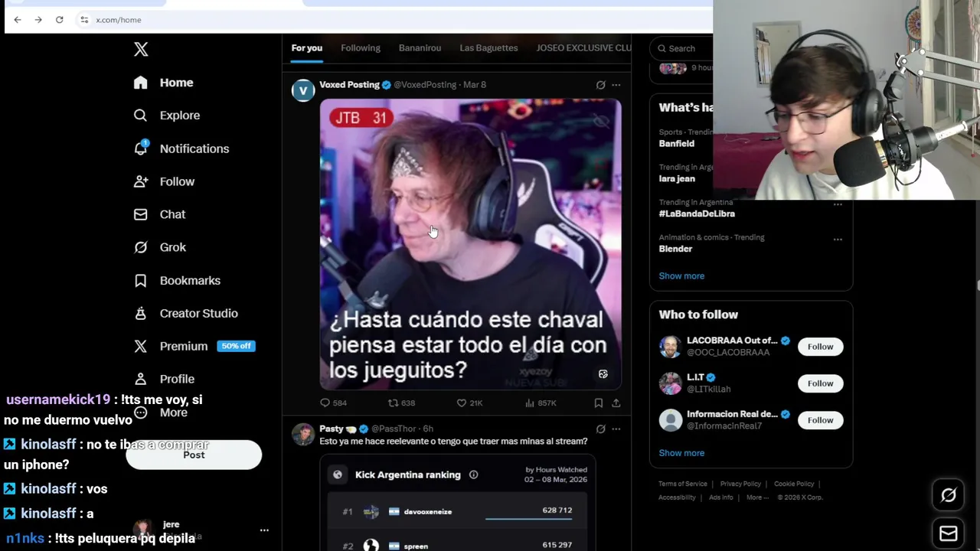The width and height of the screenshot is (980, 551).
Task: View analytics of Voxed Posting post
Action: click(x=541, y=403)
